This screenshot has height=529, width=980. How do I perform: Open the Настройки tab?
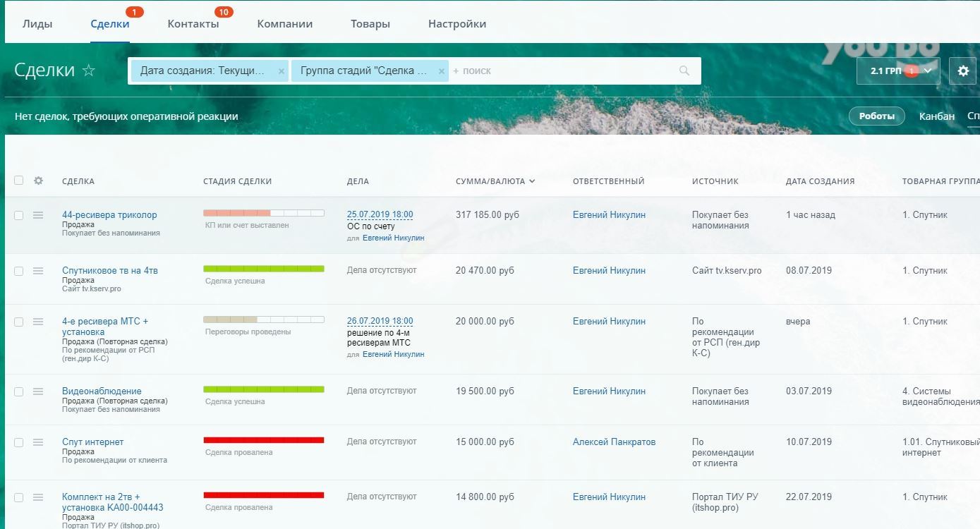click(457, 24)
